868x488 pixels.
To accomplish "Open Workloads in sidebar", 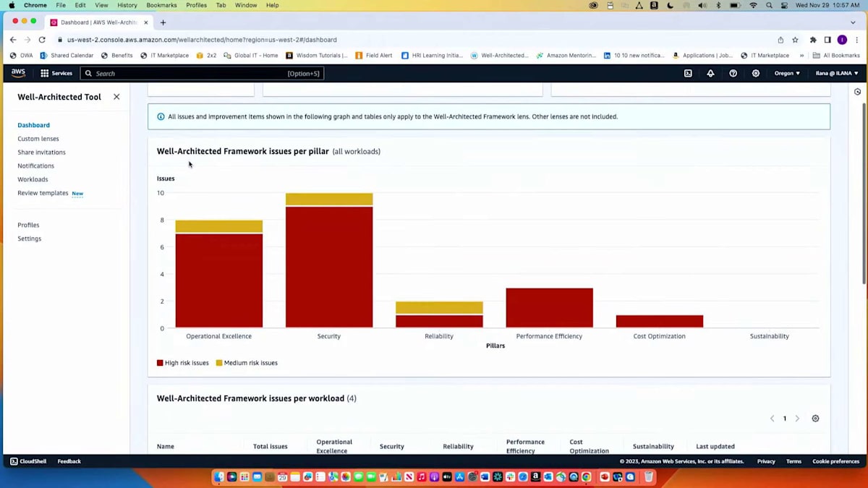I will point(33,179).
